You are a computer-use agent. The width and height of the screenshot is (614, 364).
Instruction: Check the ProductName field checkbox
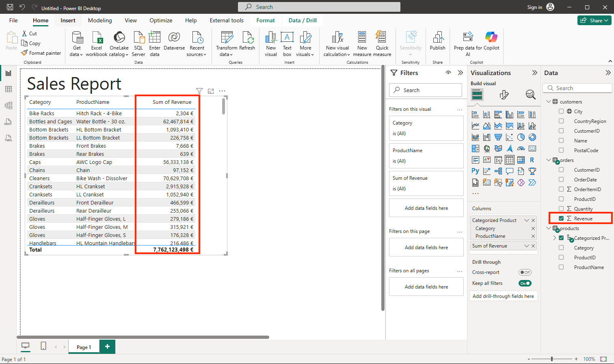[x=561, y=267]
